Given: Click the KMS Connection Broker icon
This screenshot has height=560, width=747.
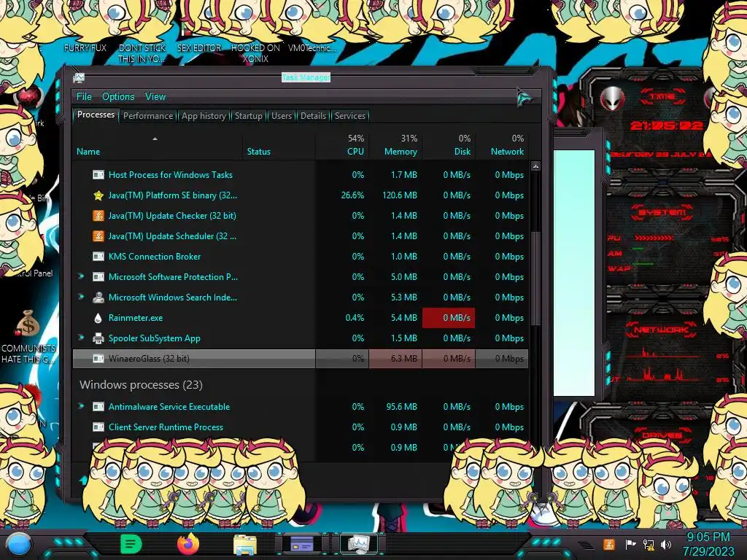Looking at the screenshot, I should 98,257.
